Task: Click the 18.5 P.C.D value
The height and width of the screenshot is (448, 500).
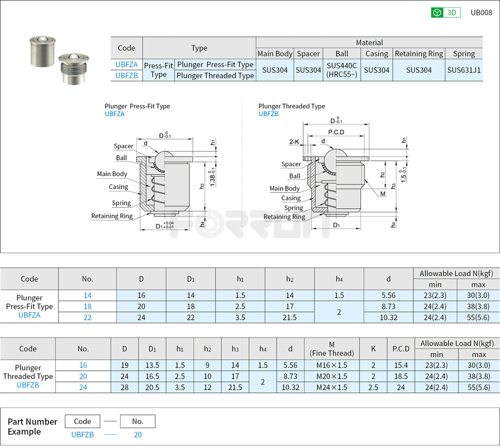Action: [x=401, y=376]
